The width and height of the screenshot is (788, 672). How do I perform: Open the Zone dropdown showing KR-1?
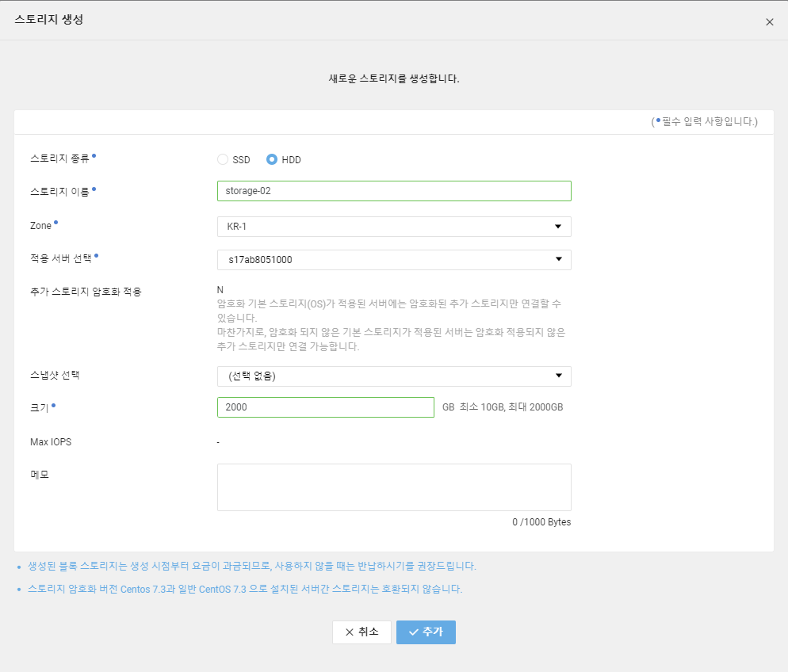click(x=393, y=227)
